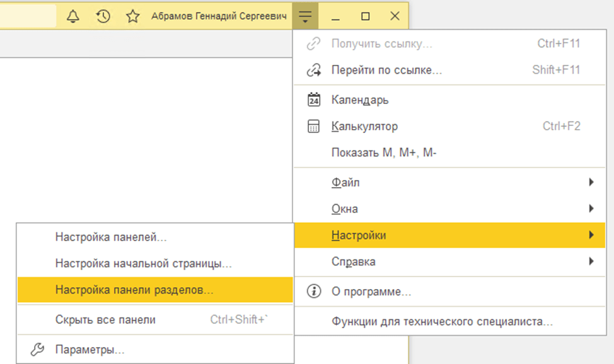Click the main menu dropdown button
This screenshot has width=614, height=364.
(305, 16)
